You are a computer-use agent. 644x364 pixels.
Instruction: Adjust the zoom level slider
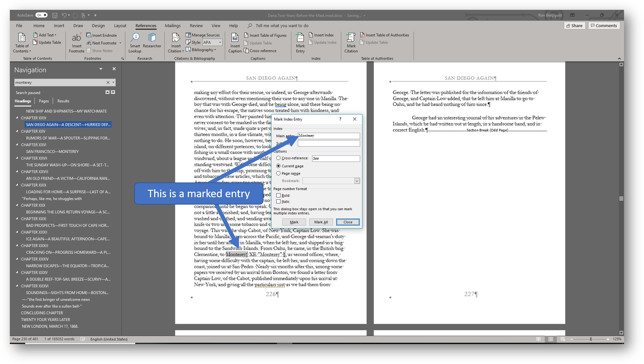[x=591, y=339]
